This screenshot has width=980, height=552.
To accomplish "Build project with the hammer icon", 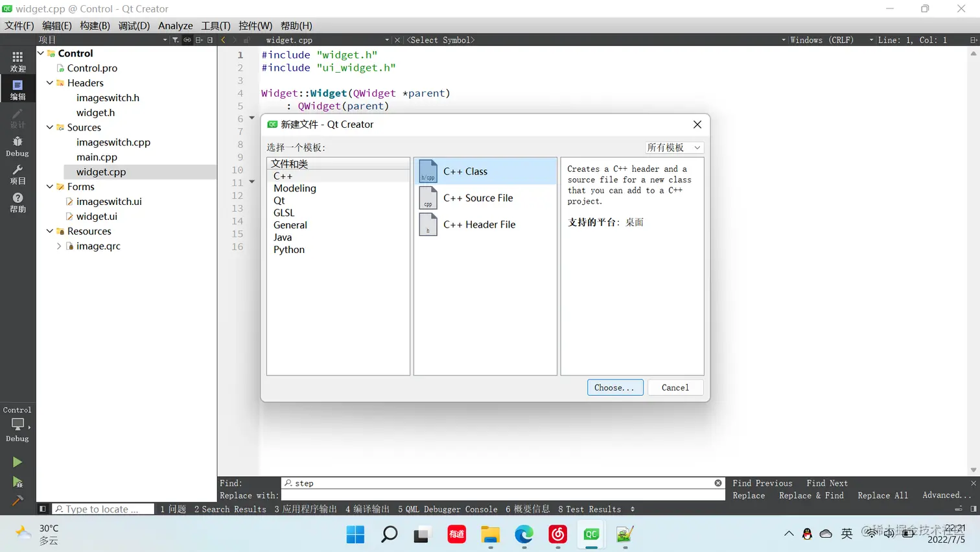I will [x=17, y=501].
